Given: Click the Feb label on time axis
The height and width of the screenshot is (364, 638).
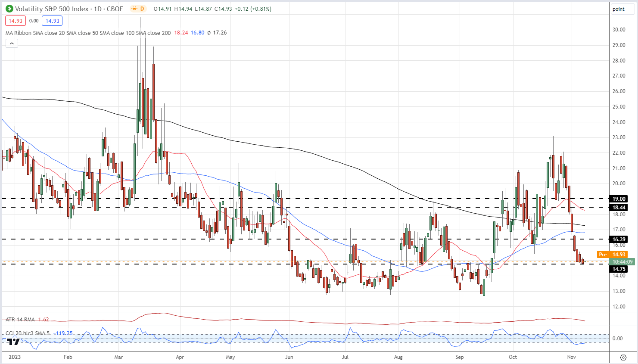Looking at the screenshot, I should 68,357.
